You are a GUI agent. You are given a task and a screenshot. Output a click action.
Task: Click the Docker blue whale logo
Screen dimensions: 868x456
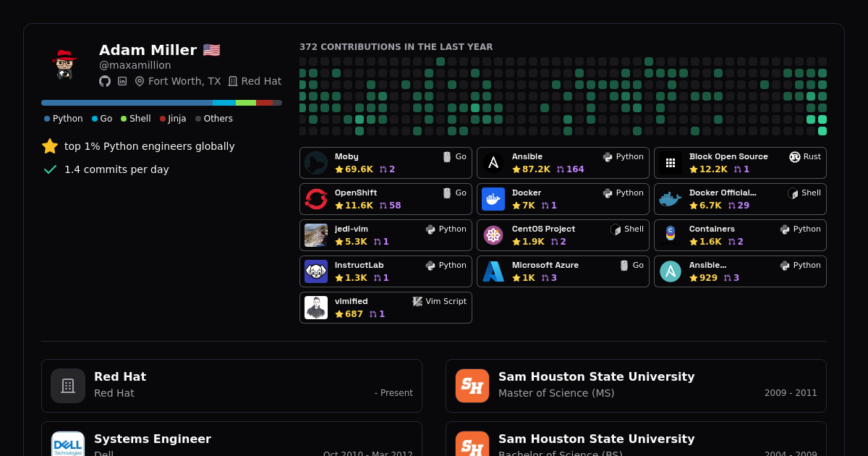493,199
